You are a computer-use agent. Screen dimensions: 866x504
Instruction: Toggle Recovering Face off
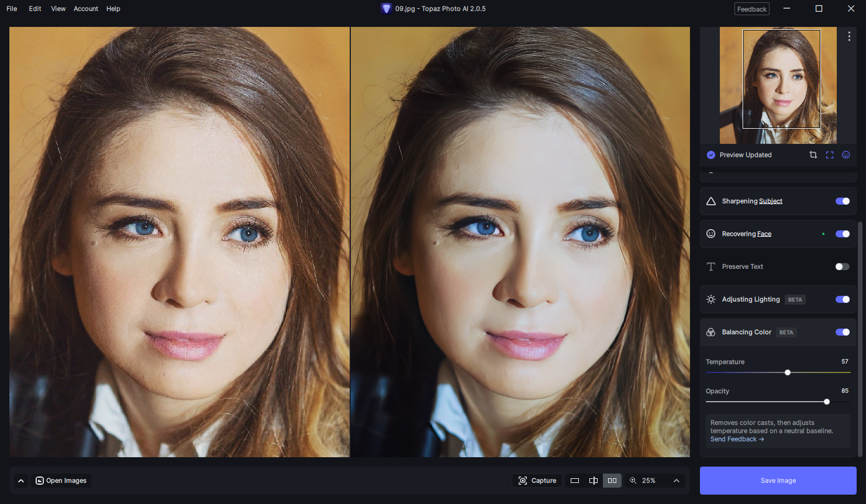[x=843, y=234]
